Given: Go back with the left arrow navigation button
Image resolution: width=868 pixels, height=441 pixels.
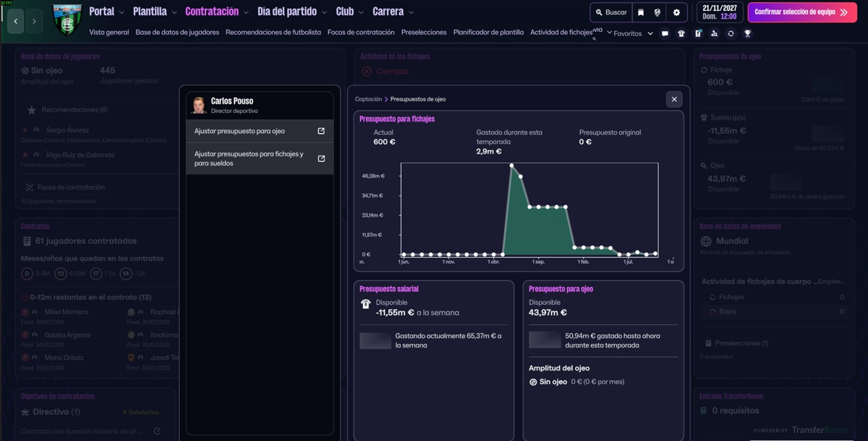Looking at the screenshot, I should point(16,21).
